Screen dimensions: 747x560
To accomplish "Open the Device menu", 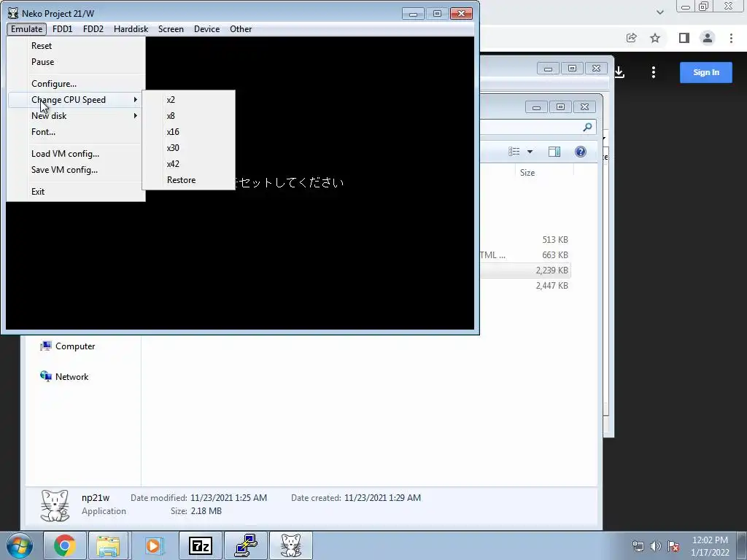I will (x=206, y=29).
